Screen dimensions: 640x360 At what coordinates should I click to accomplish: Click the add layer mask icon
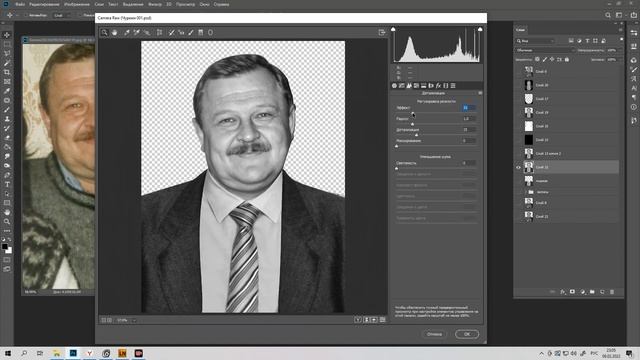tap(572, 292)
